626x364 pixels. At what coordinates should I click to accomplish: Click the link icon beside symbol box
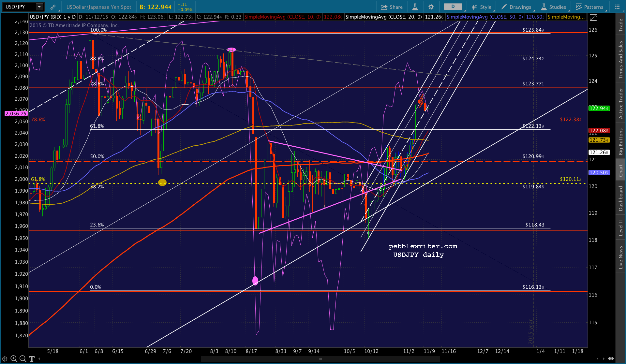(53, 7)
